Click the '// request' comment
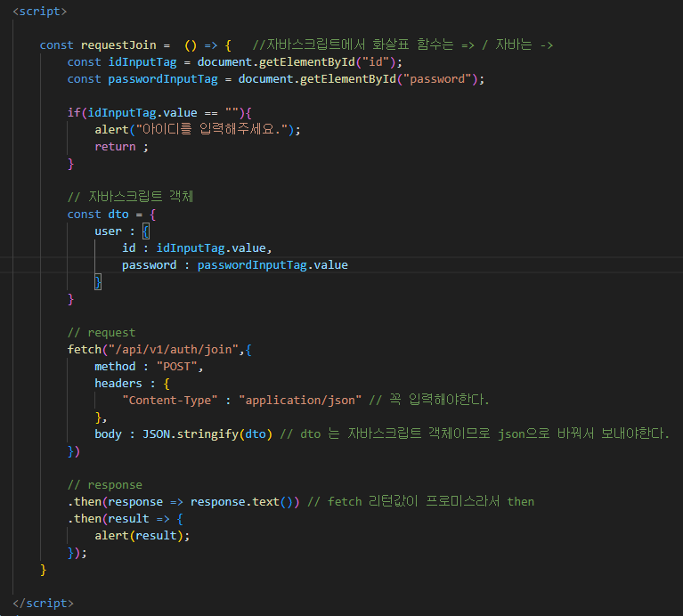 tap(102, 333)
